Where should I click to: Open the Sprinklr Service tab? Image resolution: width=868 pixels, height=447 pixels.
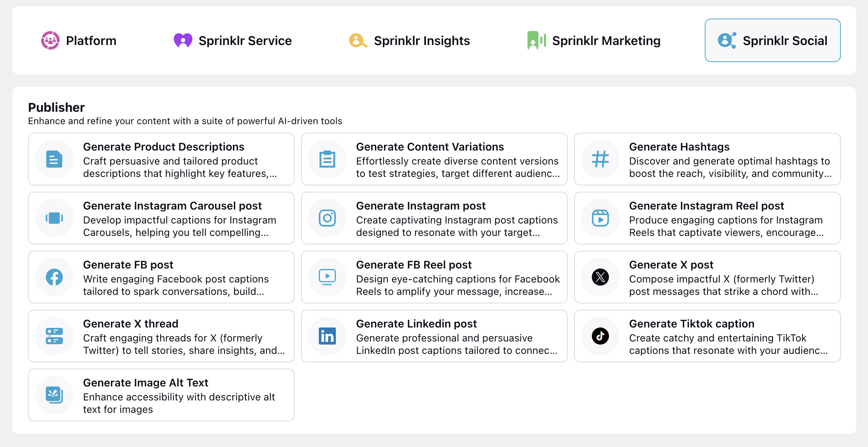(x=233, y=40)
